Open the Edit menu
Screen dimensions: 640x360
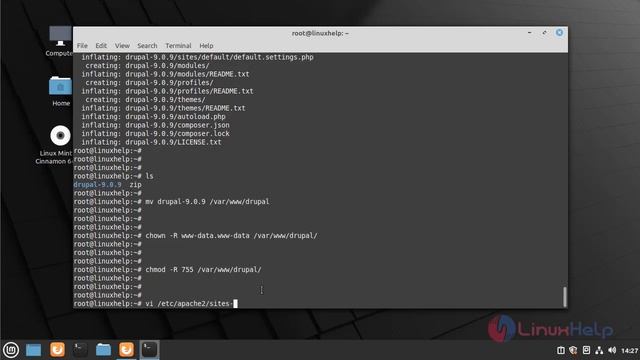click(x=101, y=46)
